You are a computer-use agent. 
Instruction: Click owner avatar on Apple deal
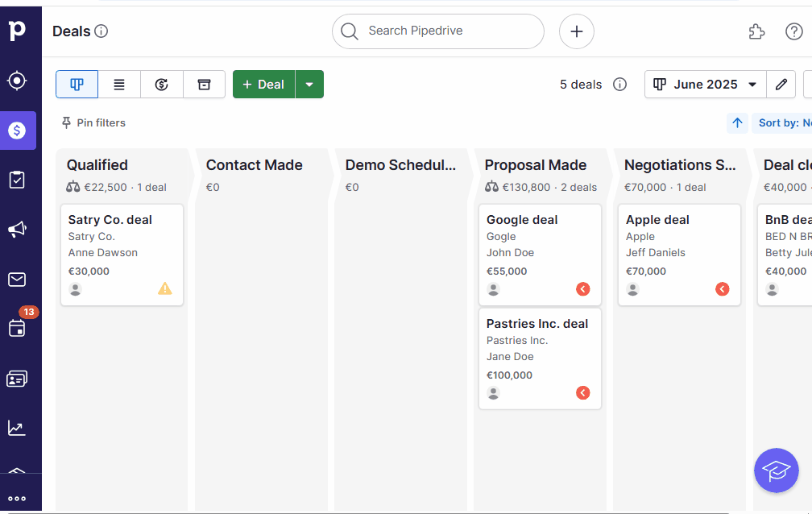click(x=633, y=289)
